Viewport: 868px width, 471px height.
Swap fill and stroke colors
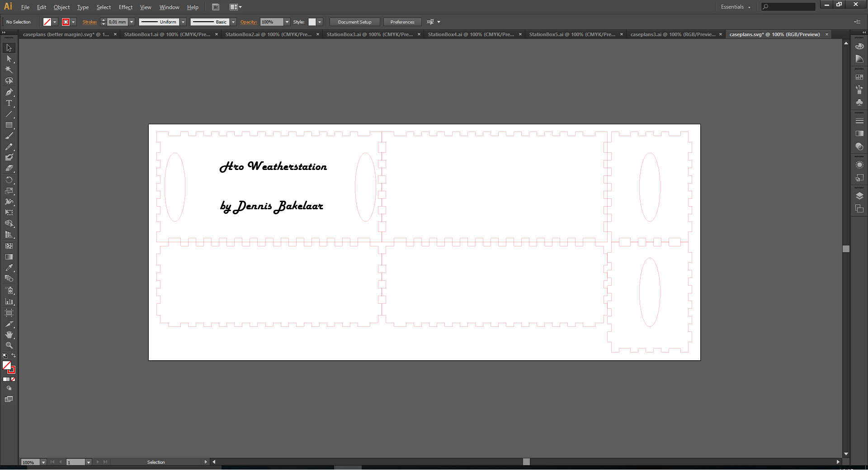[x=14, y=356]
